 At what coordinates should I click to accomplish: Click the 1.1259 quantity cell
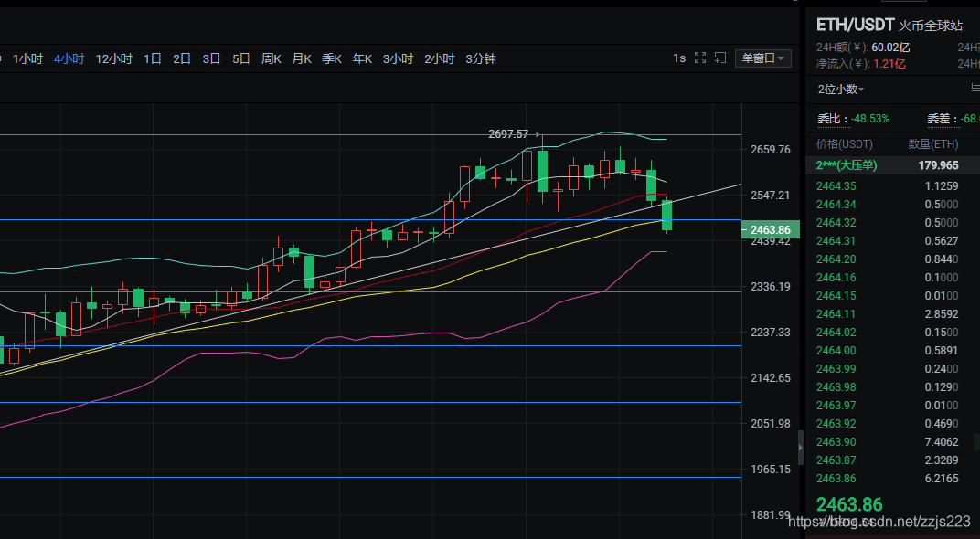coord(942,186)
